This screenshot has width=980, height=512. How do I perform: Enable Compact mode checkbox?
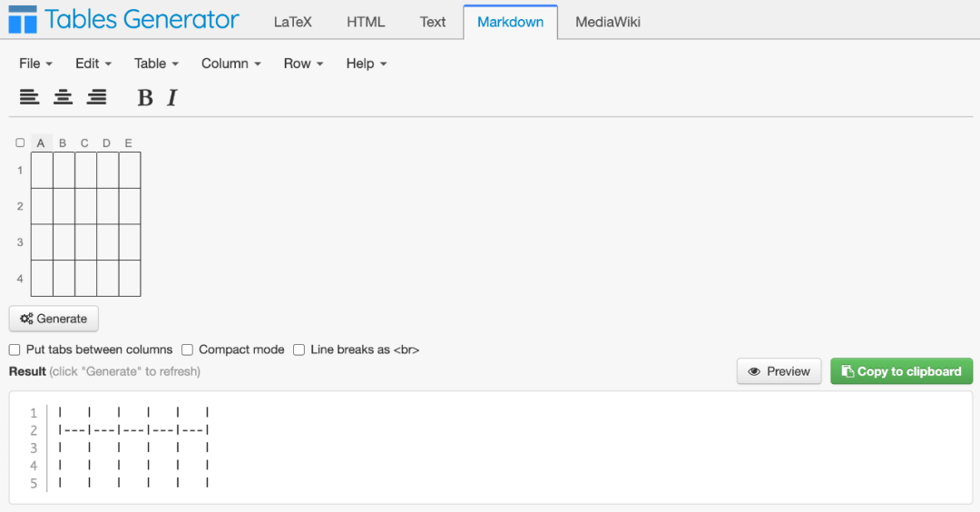point(187,350)
